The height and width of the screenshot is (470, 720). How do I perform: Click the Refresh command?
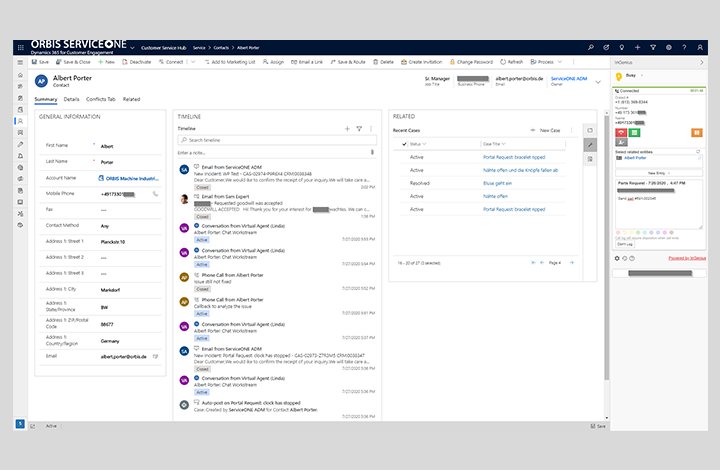(512, 62)
